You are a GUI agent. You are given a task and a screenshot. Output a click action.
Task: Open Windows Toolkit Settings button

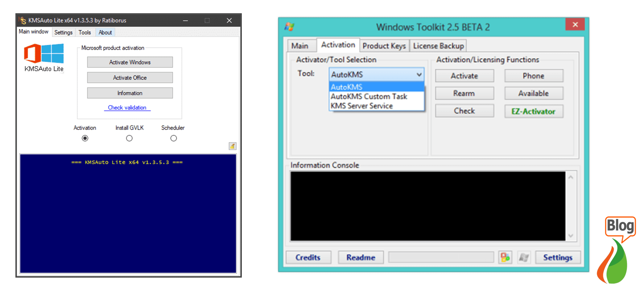tap(558, 257)
